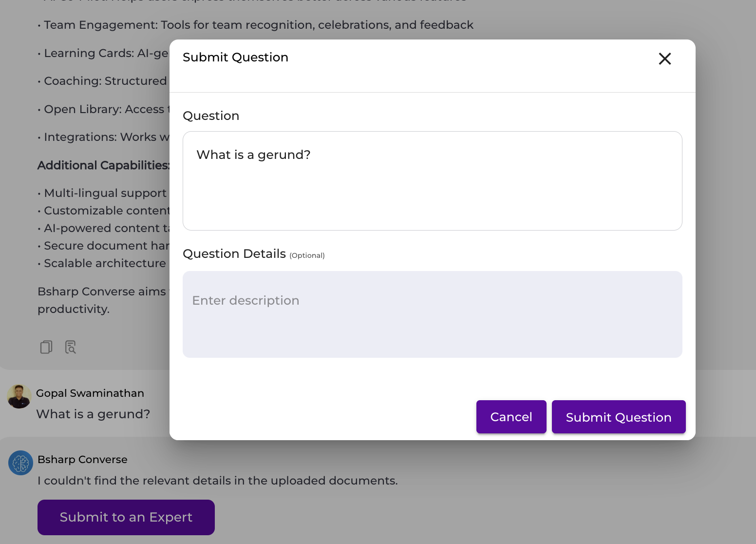Click the Scalable architecture bullet

coord(102,263)
